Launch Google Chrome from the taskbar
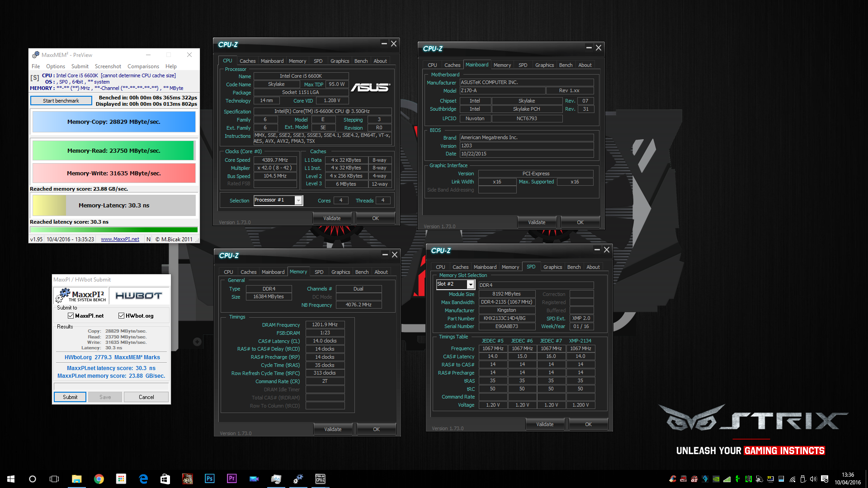This screenshot has height=488, width=868. click(x=99, y=479)
